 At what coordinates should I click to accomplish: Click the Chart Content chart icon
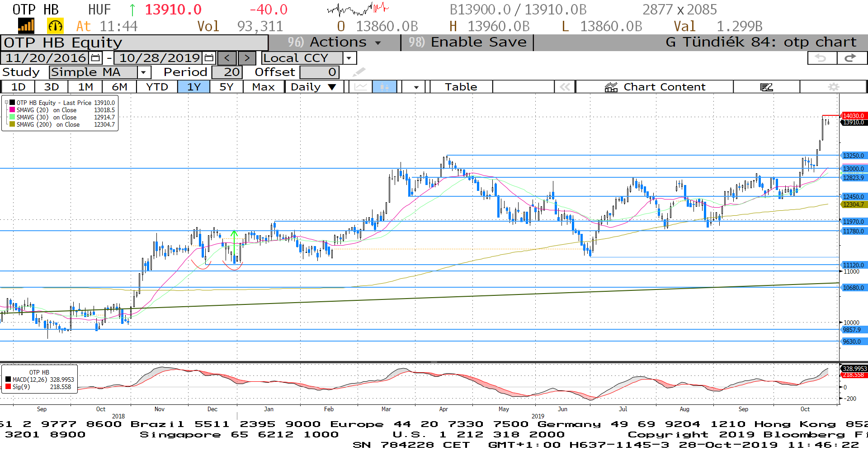click(x=611, y=87)
